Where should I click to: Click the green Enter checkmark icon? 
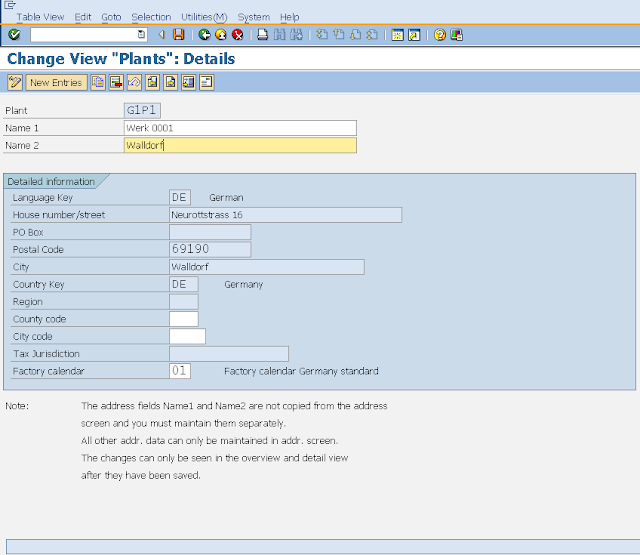pos(14,35)
